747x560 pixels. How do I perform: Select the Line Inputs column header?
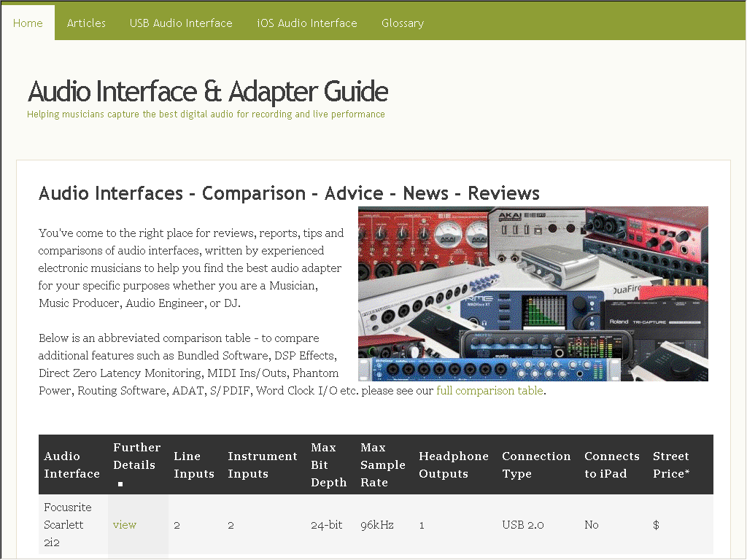coord(194,464)
